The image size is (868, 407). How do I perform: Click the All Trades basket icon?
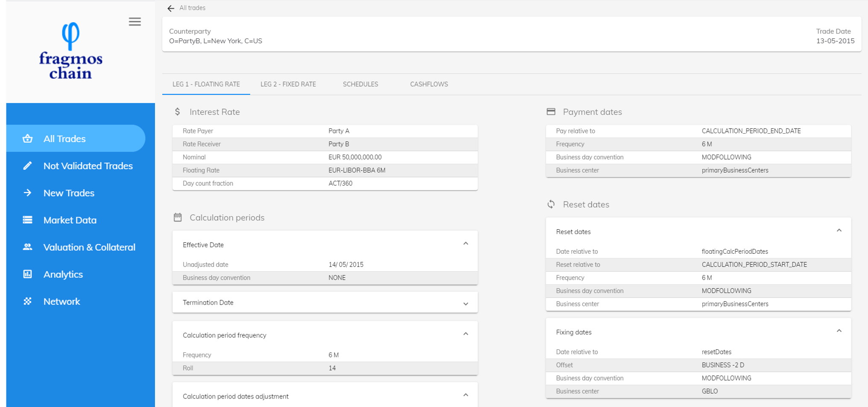[28, 138]
